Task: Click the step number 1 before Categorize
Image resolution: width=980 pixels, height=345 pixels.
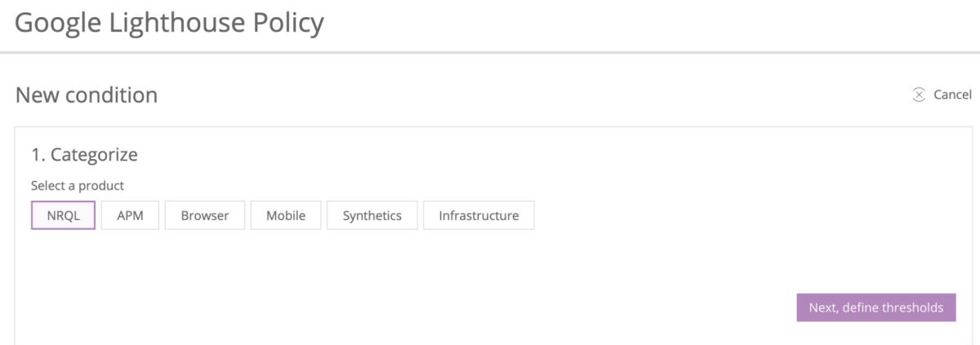Action: tap(37, 154)
